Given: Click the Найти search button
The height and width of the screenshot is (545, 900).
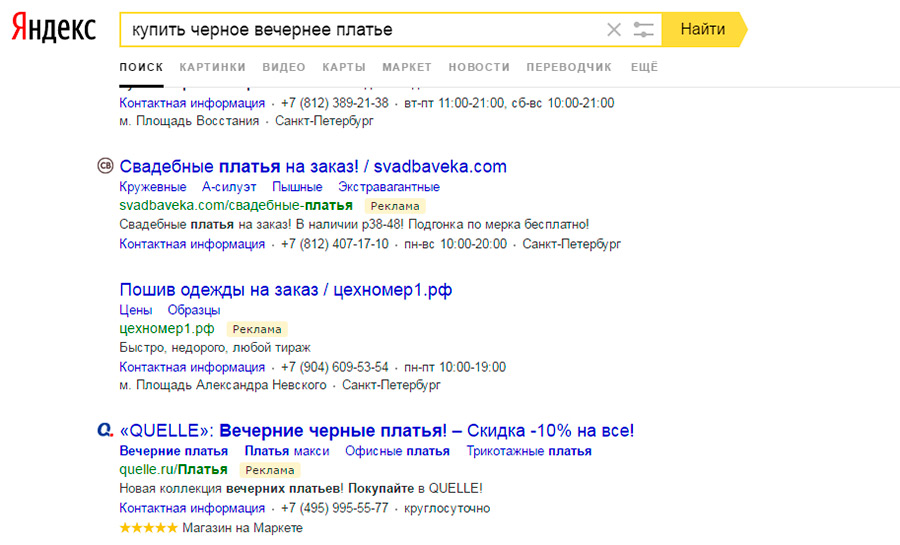Looking at the screenshot, I should tap(703, 29).
